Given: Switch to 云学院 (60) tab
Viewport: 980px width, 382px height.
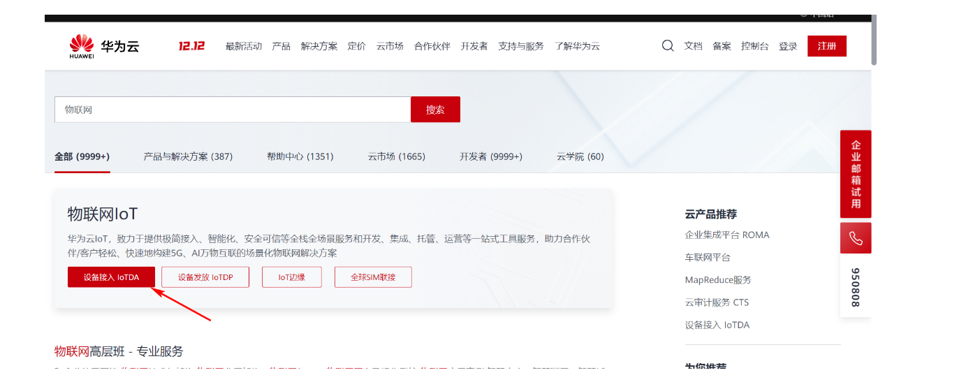Looking at the screenshot, I should (x=580, y=156).
